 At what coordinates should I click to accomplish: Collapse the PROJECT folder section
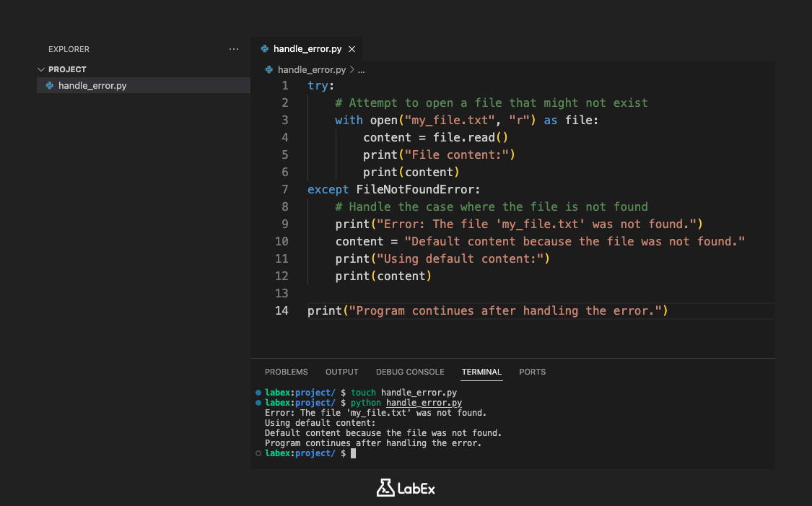pos(41,69)
